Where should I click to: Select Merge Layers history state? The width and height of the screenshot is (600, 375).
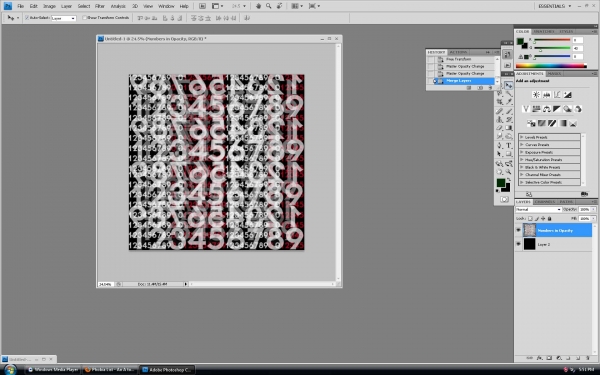click(x=465, y=81)
